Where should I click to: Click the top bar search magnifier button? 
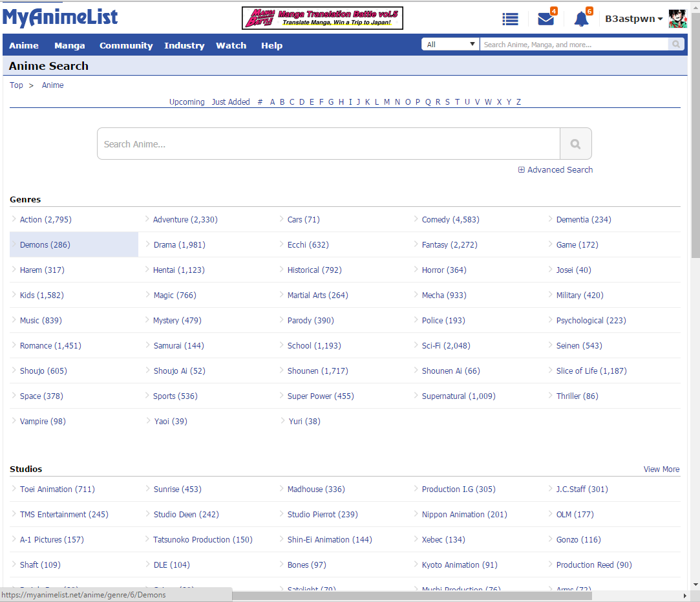point(676,44)
